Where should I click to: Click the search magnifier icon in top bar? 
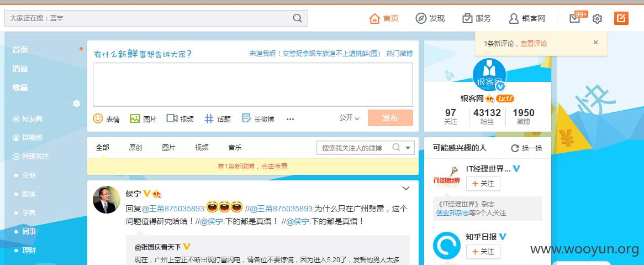[297, 18]
